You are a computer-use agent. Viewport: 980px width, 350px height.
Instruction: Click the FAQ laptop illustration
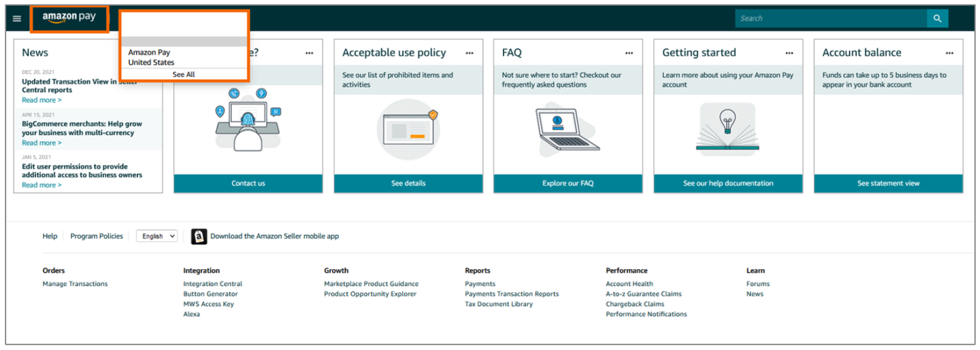[568, 129]
